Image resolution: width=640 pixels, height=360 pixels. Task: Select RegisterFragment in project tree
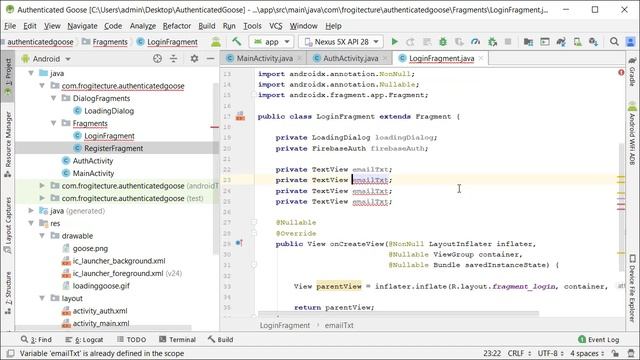[113, 148]
